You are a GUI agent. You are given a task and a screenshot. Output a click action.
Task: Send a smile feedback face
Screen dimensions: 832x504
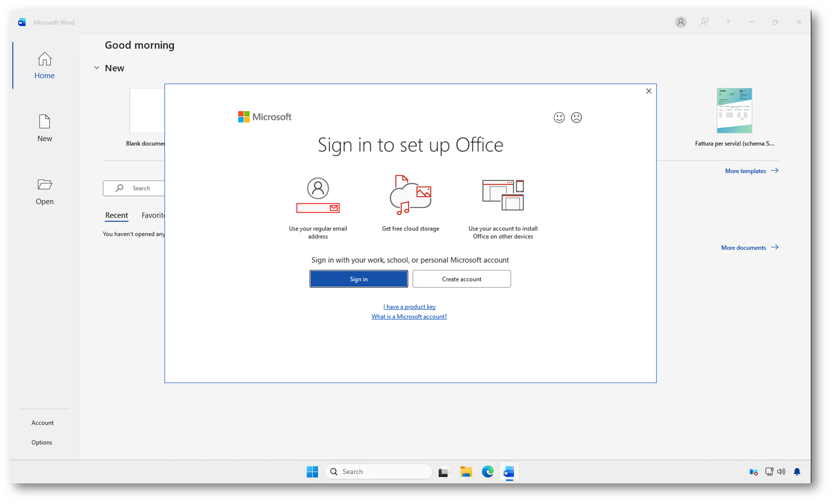pyautogui.click(x=559, y=118)
